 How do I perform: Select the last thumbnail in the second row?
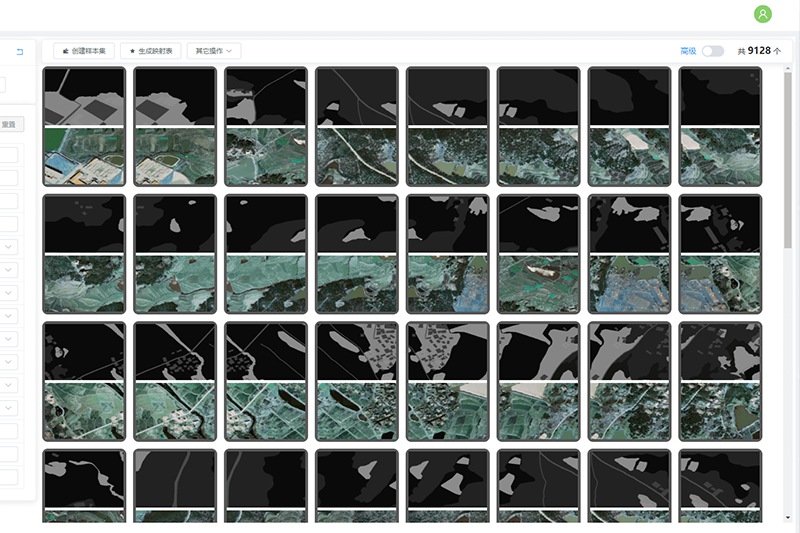[x=720, y=254]
